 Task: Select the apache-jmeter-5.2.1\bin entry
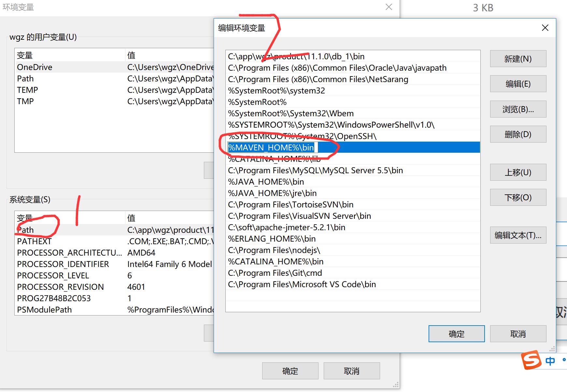click(353, 227)
